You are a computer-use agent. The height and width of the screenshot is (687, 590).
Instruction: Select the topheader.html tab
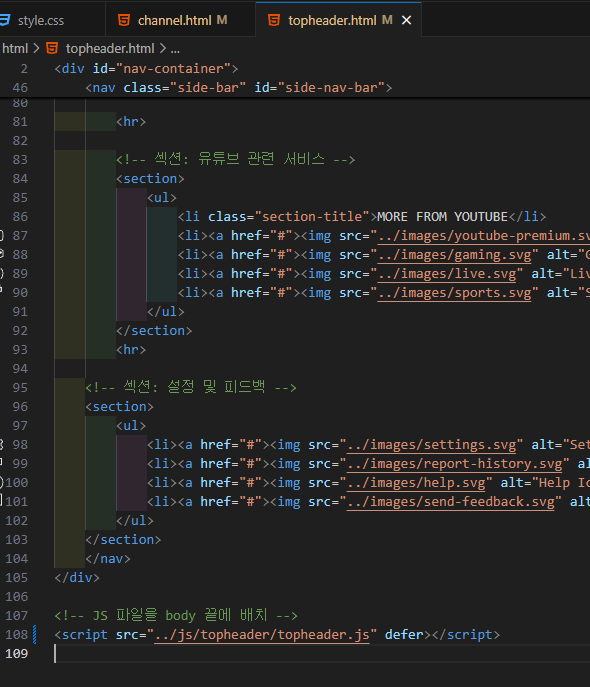pos(332,20)
